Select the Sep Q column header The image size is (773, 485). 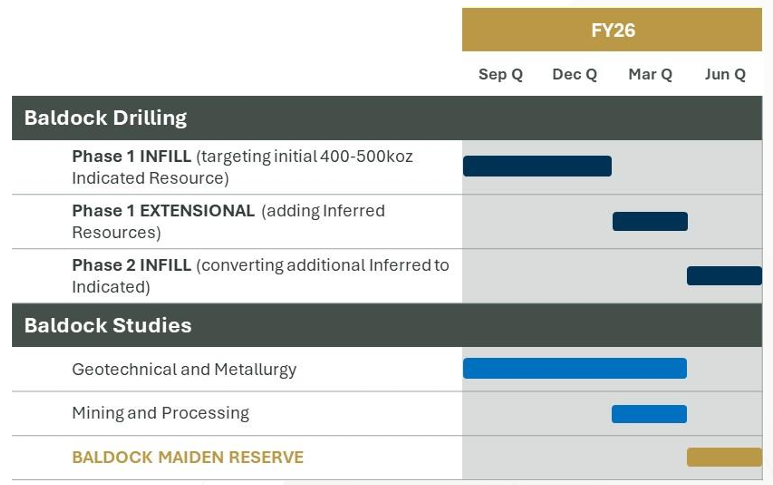tap(500, 75)
